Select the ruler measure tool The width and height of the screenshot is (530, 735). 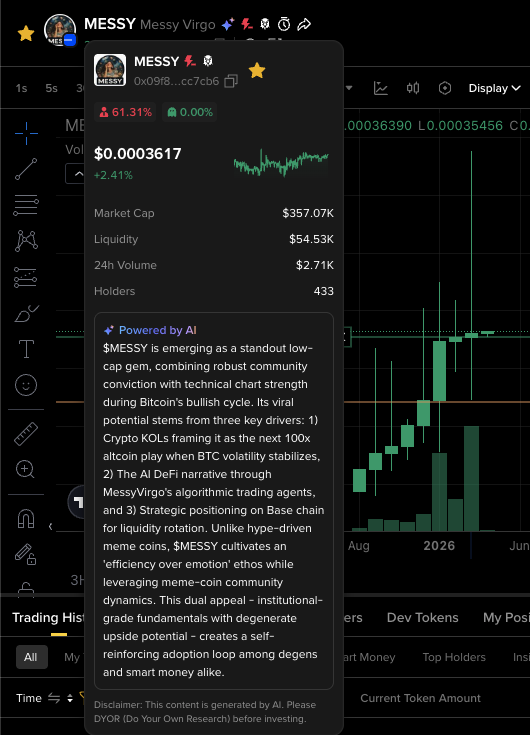[26, 434]
